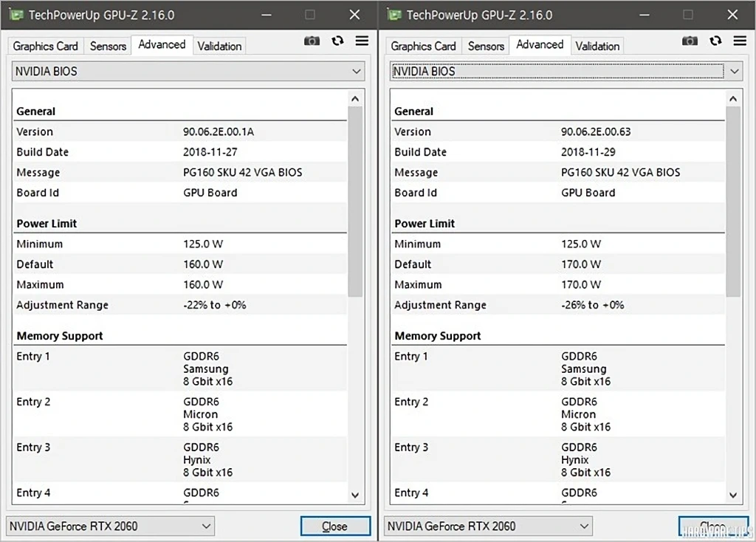The width and height of the screenshot is (756, 542).
Task: Click GPU-Z app icon in left title bar
Action: tap(16, 15)
